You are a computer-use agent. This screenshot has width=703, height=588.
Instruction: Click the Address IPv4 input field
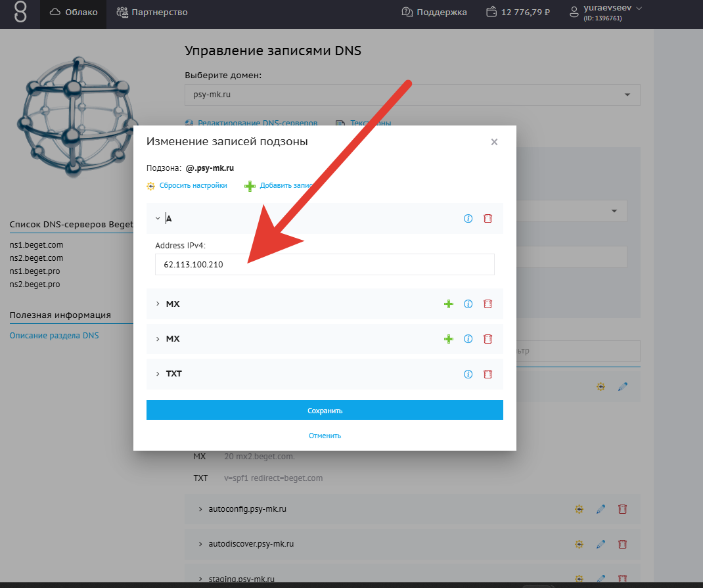[325, 265]
